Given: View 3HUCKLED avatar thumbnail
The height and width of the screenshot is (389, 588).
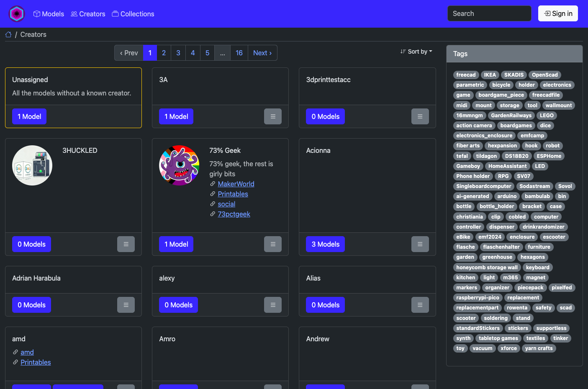Looking at the screenshot, I should pyautogui.click(x=32, y=165).
